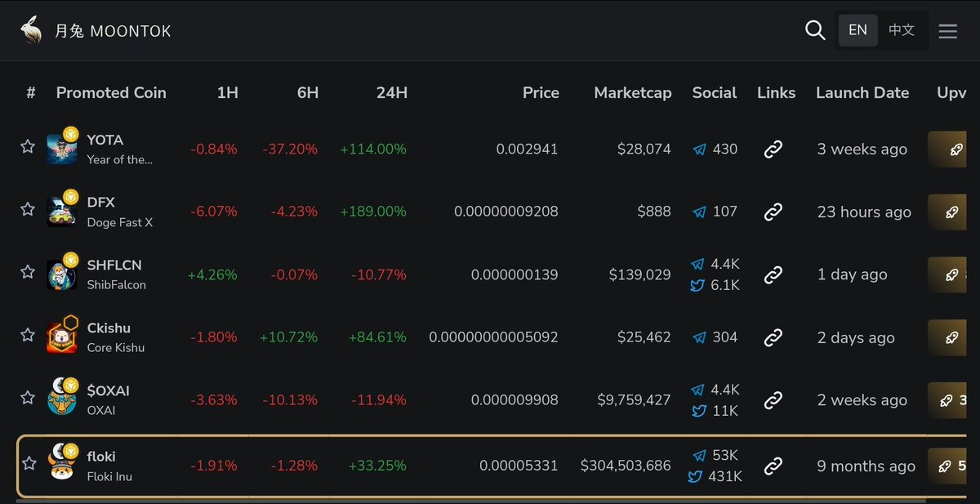Open YOTA coin logo image
980x504 pixels.
pos(62,148)
